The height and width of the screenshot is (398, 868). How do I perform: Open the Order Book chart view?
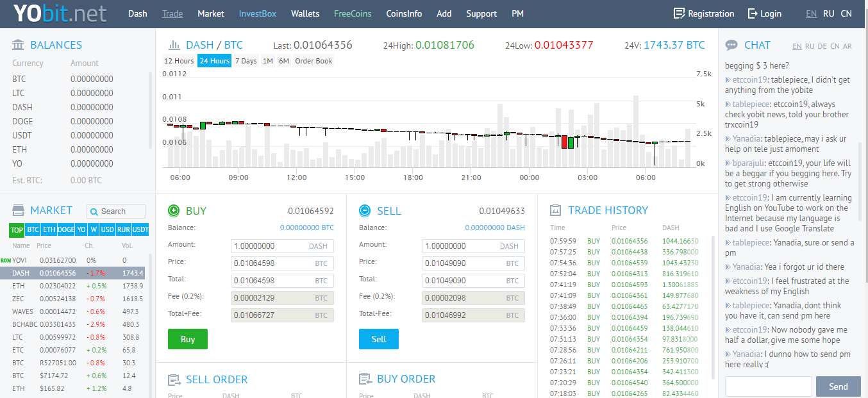tap(313, 61)
